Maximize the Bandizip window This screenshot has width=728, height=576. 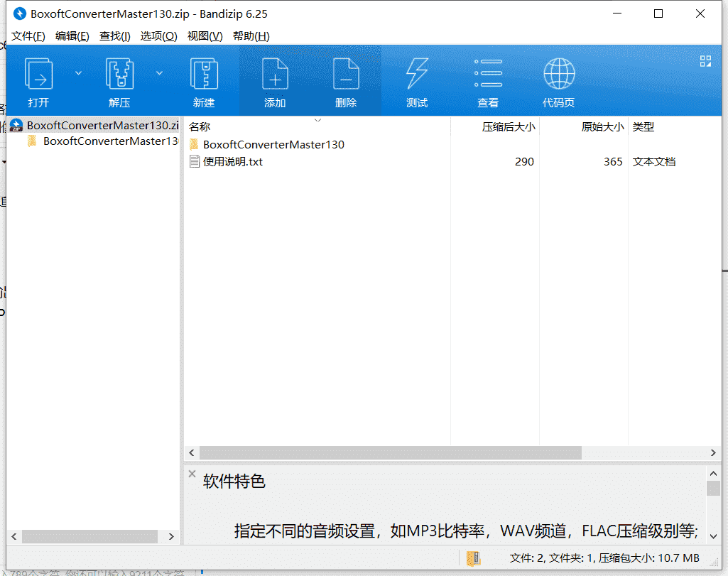click(658, 14)
